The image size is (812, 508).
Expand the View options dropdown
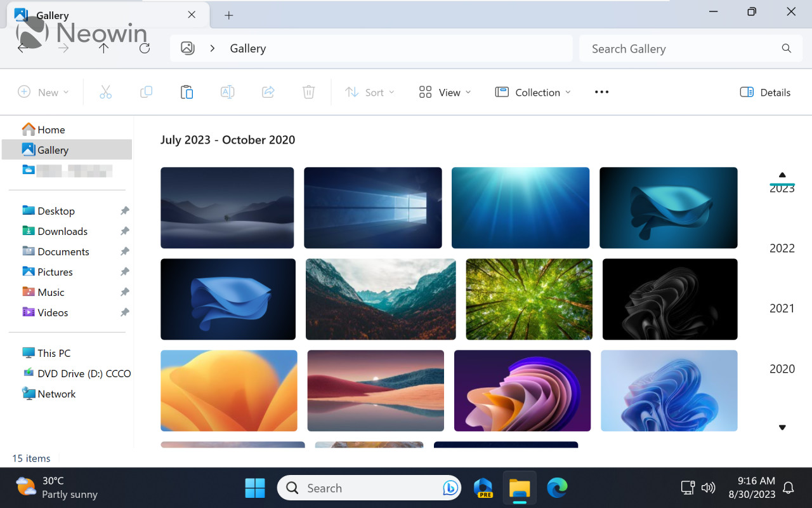(x=444, y=92)
